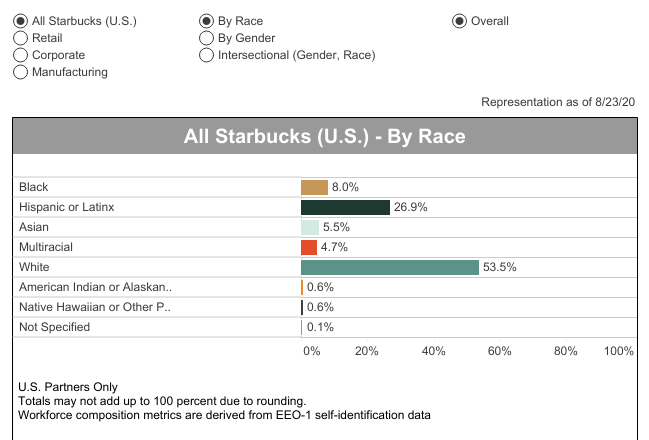The height and width of the screenshot is (440, 649).
Task: Click the Hispanic or Latinx row label
Action: point(67,207)
